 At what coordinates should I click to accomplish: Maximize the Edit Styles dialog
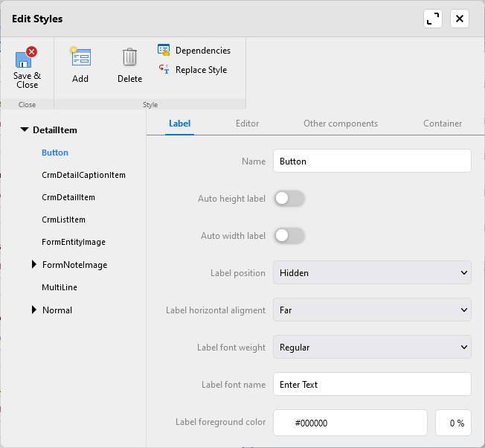[433, 19]
